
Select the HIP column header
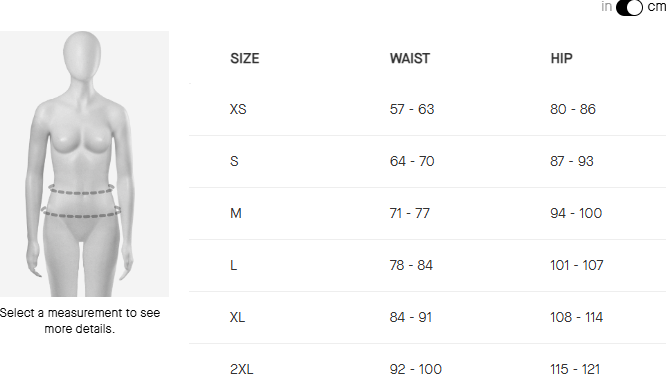tap(562, 59)
